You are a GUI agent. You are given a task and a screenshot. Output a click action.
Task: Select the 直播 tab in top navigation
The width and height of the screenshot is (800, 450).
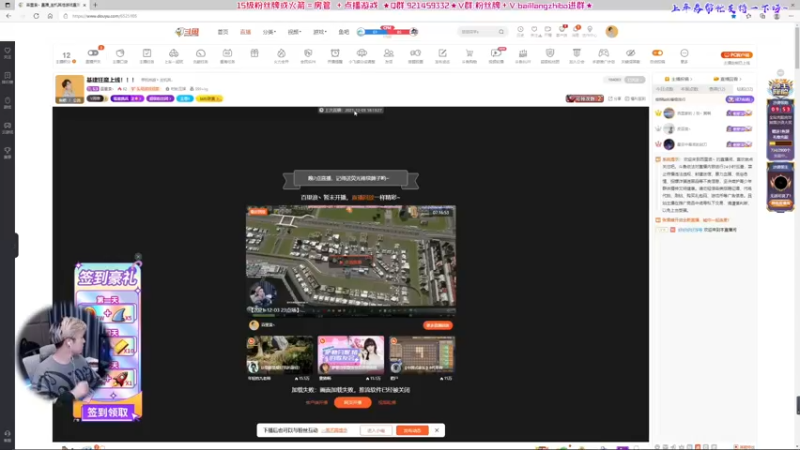click(246, 32)
